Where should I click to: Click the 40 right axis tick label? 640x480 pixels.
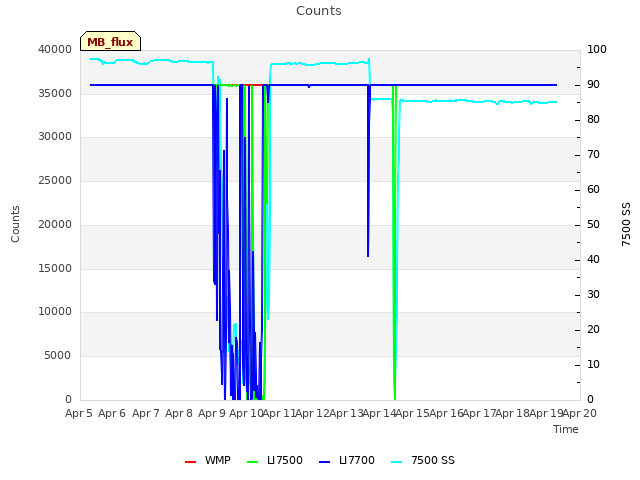[593, 260]
